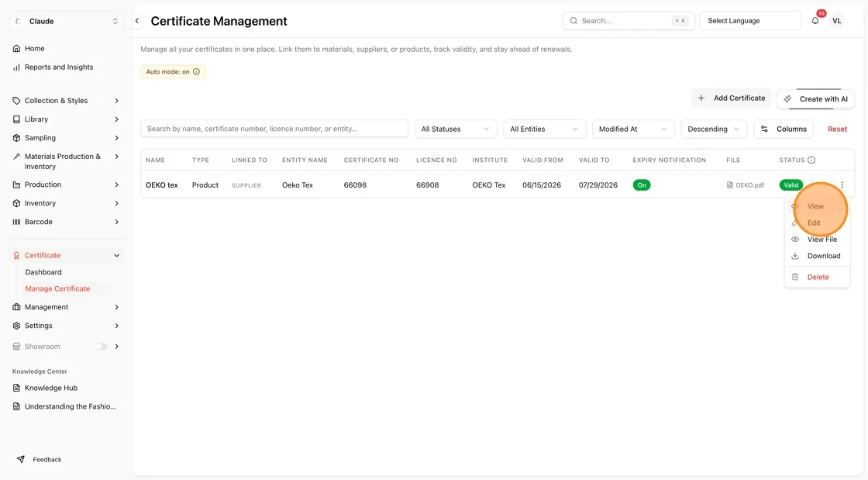The width and height of the screenshot is (868, 480).
Task: Click the Status column info icon
Action: (x=811, y=160)
